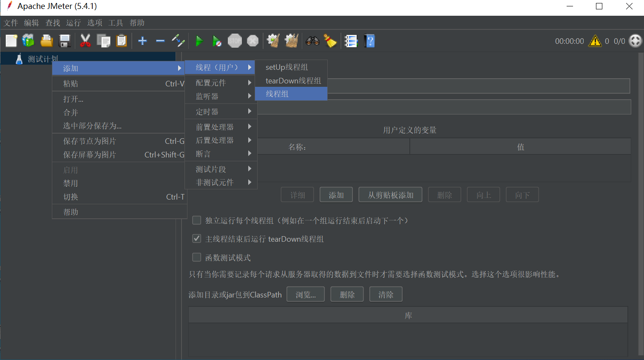The height and width of the screenshot is (360, 644).
Task: Enable 函数测试模式 checkbox
Action: coord(196,257)
